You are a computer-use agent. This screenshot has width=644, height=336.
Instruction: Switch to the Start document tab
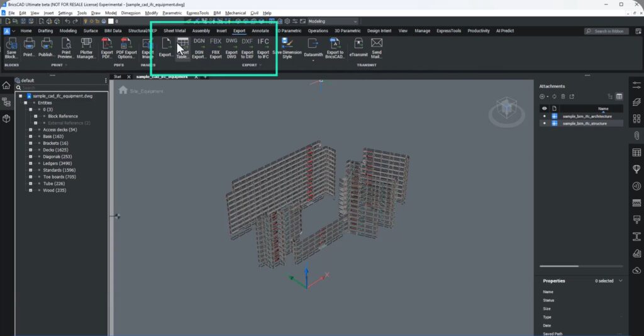[x=118, y=77]
